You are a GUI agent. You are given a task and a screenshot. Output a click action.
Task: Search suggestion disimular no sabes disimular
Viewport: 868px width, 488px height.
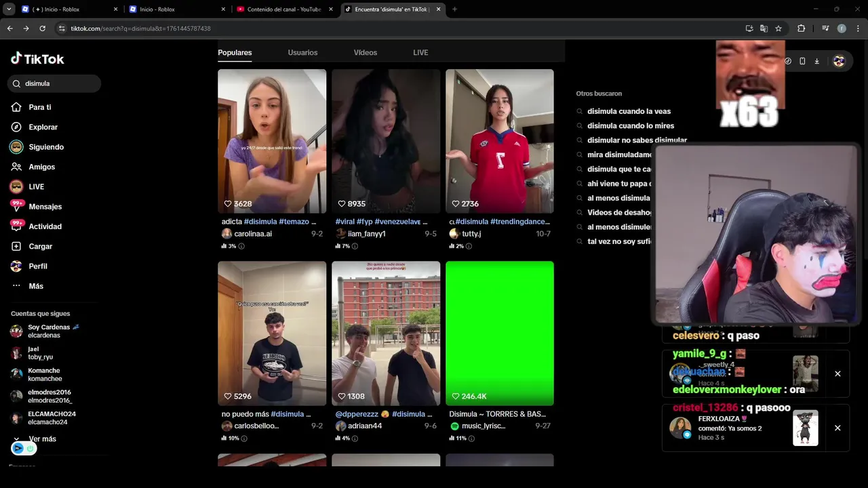[637, 140]
